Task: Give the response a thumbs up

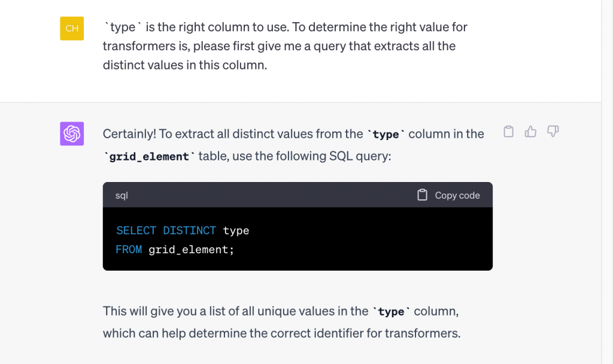Action: 530,132
